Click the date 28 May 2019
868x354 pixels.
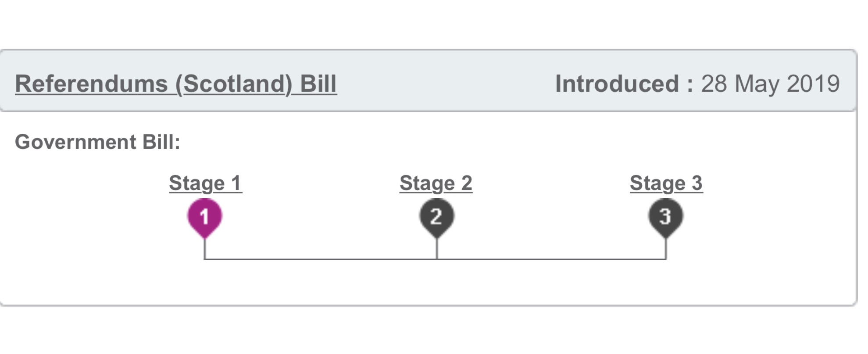click(x=770, y=84)
